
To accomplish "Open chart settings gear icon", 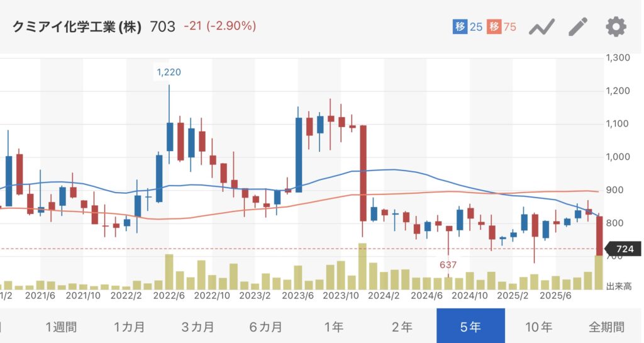I will (616, 27).
